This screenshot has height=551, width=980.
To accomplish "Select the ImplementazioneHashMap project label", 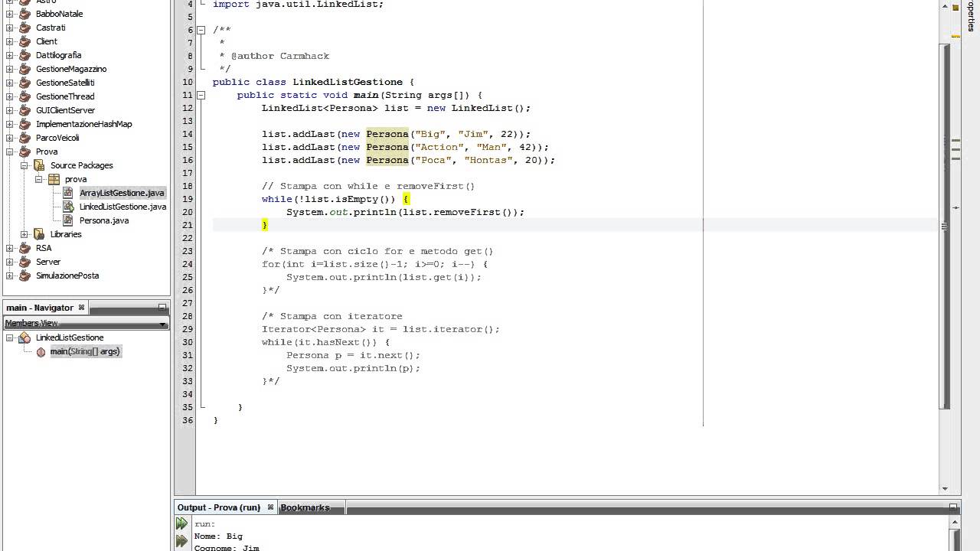I will coord(83,124).
